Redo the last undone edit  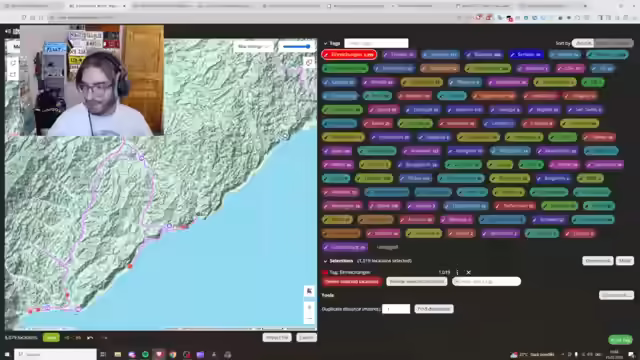click(x=104, y=338)
